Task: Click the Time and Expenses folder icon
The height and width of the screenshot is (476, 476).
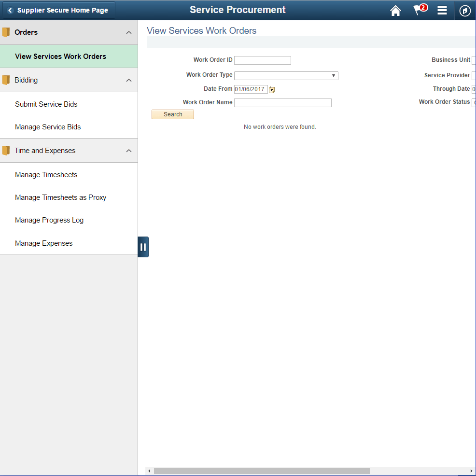Action: 6,151
